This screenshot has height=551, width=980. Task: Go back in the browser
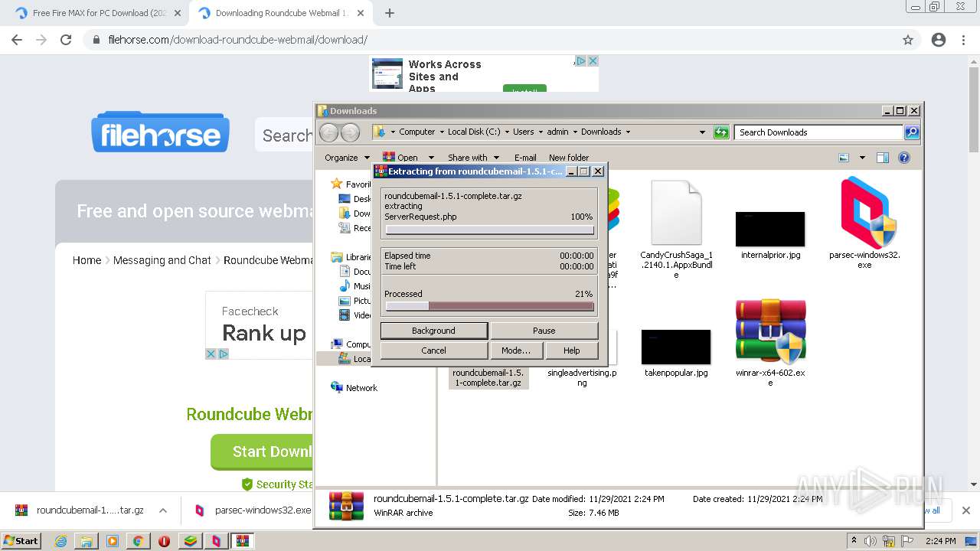coord(17,40)
